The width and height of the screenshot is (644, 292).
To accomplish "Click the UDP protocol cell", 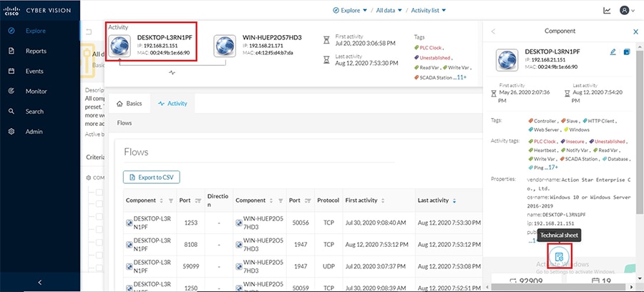I will pos(328,266).
